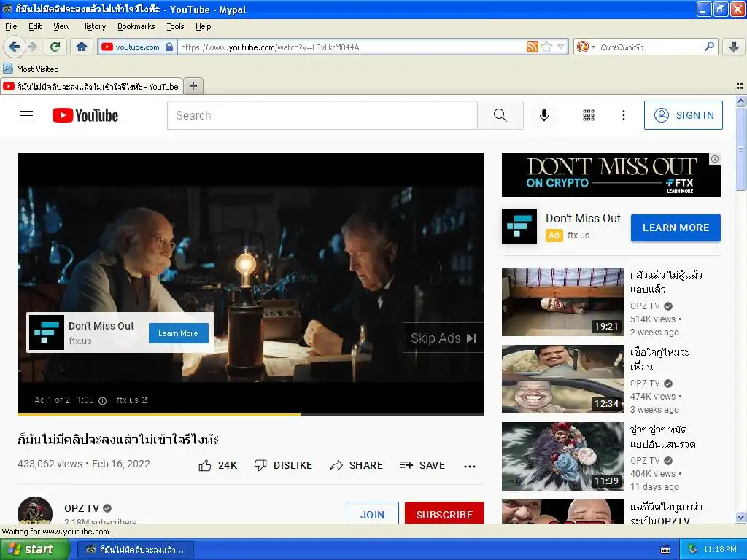Image resolution: width=747 pixels, height=560 pixels.
Task: Open the OPZ TV channel name
Action: pos(82,508)
